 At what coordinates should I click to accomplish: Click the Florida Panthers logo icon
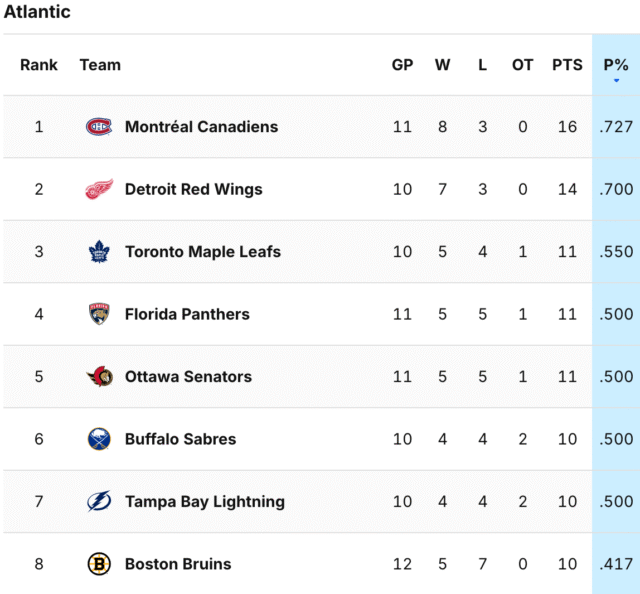point(99,314)
